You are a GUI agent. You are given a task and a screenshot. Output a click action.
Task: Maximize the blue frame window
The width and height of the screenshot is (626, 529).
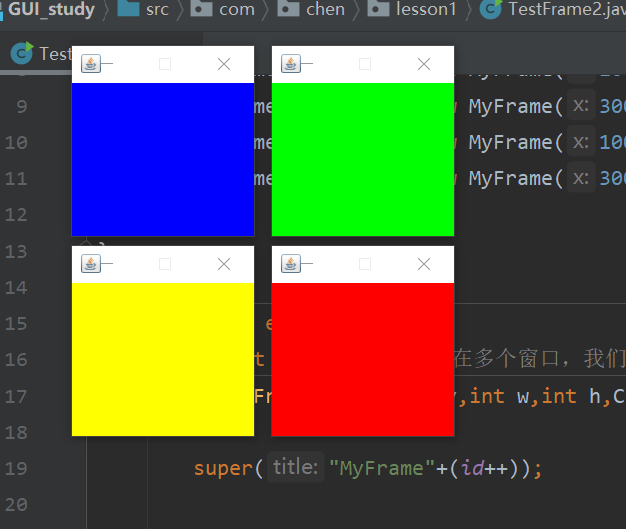click(165, 64)
